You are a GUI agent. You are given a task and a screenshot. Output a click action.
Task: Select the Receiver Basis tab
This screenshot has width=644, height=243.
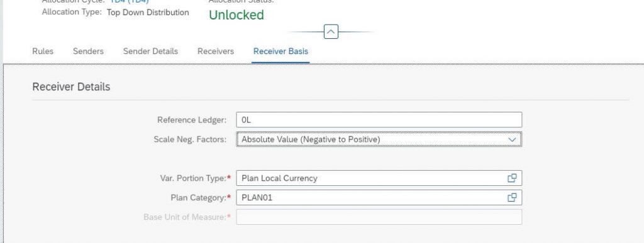point(280,51)
